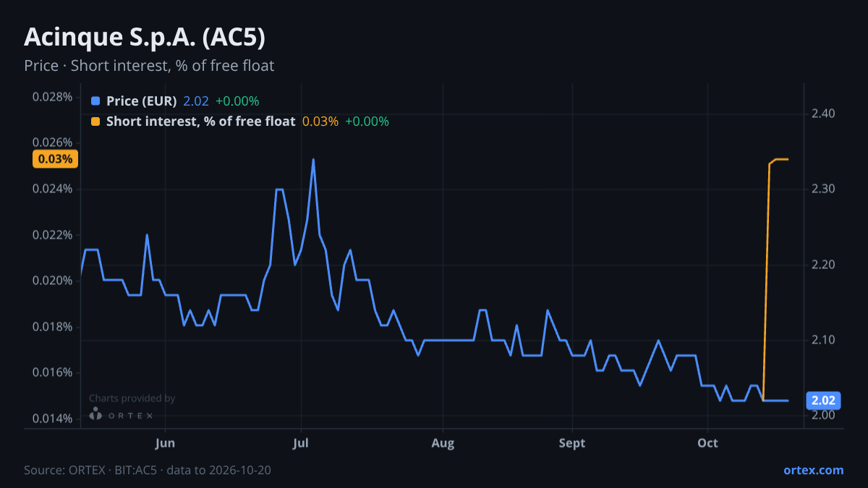Open the ortex.com link
Screen dimensions: 868x488
[813, 470]
